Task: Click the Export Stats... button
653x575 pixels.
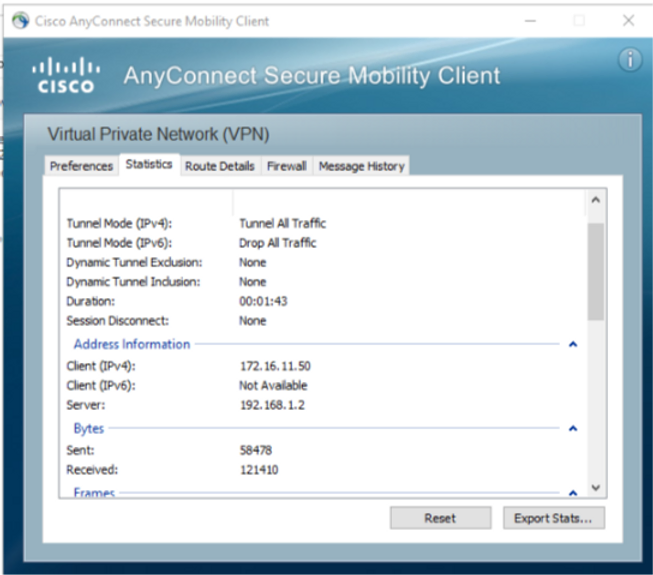Action: pyautogui.click(x=554, y=518)
